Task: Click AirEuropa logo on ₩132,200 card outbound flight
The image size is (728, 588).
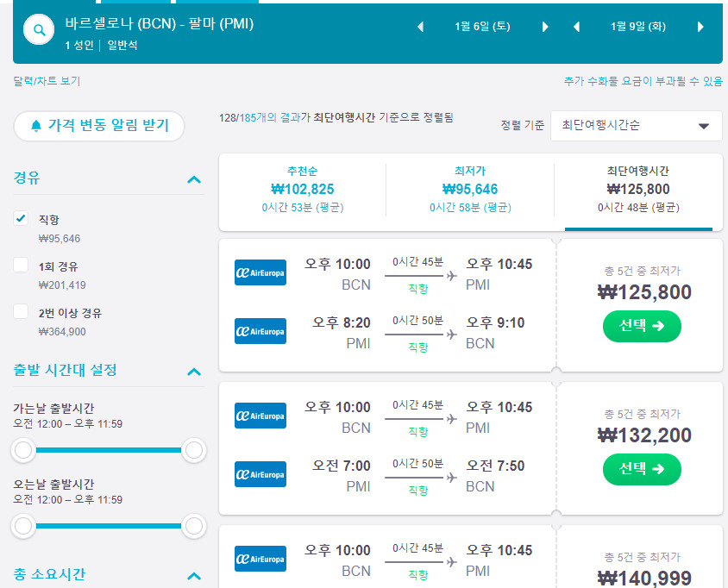Action: point(260,416)
